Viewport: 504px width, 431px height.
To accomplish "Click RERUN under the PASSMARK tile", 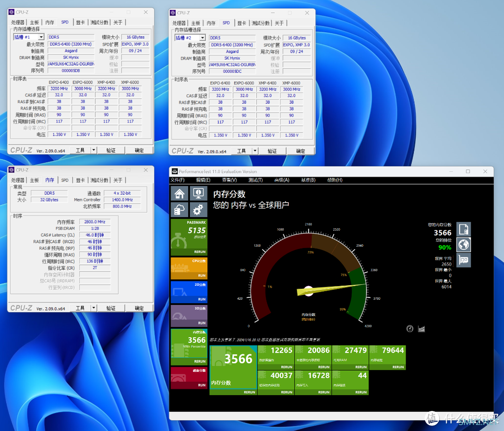I will (200, 252).
